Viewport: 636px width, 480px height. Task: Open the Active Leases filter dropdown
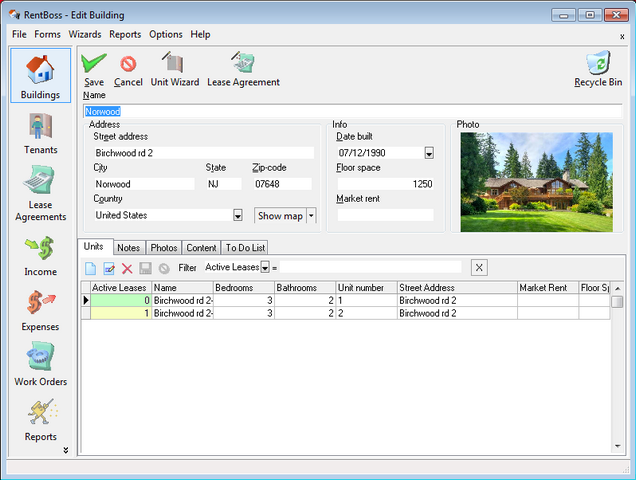tap(265, 268)
